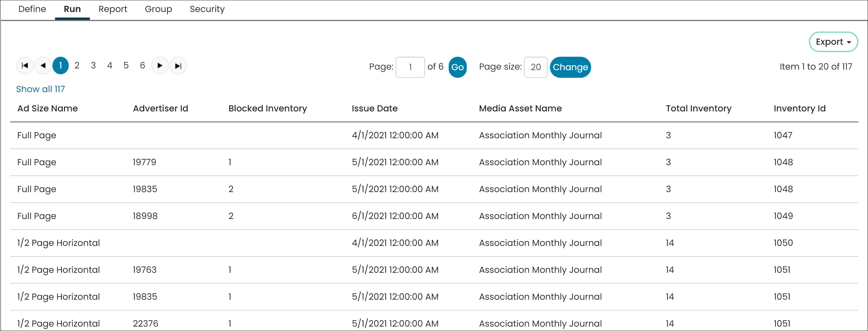The width and height of the screenshot is (868, 331).
Task: Open the Report tab
Action: (x=113, y=9)
